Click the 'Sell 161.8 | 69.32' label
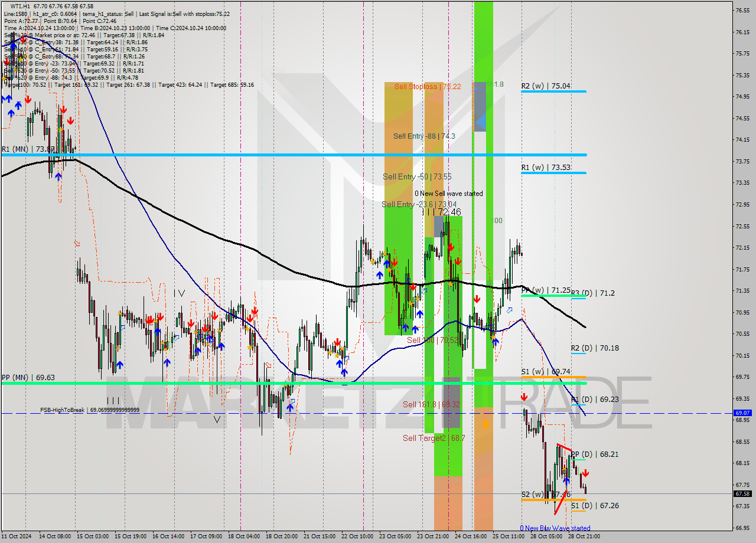 pyautogui.click(x=431, y=404)
